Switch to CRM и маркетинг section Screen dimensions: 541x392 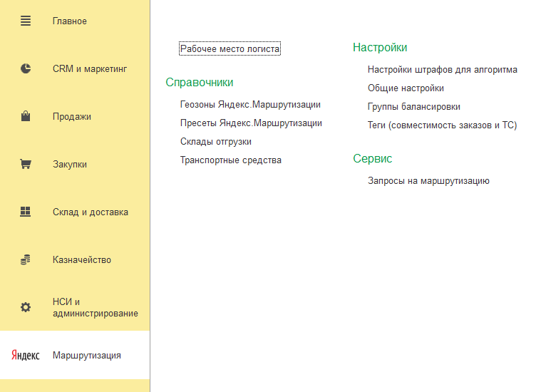coord(89,69)
